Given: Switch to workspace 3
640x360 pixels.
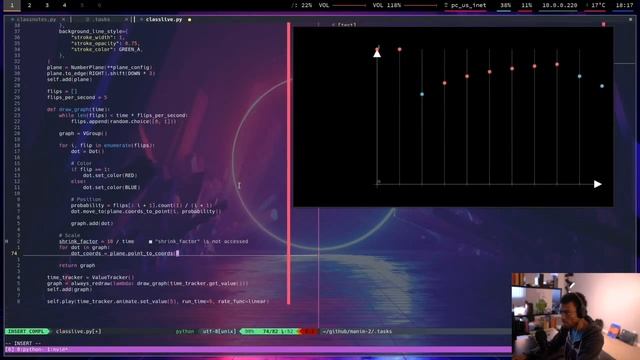Looking at the screenshot, I should 47,5.
